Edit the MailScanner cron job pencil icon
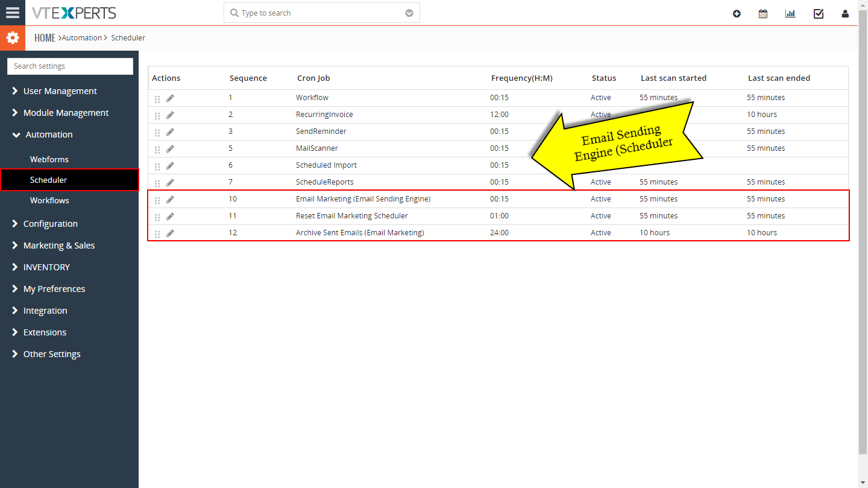The image size is (868, 488). [x=170, y=149]
